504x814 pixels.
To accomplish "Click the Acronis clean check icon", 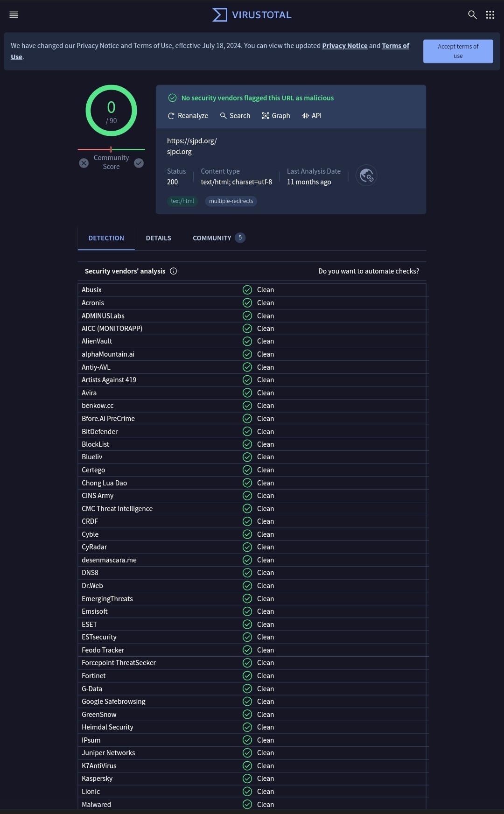I will click(247, 303).
